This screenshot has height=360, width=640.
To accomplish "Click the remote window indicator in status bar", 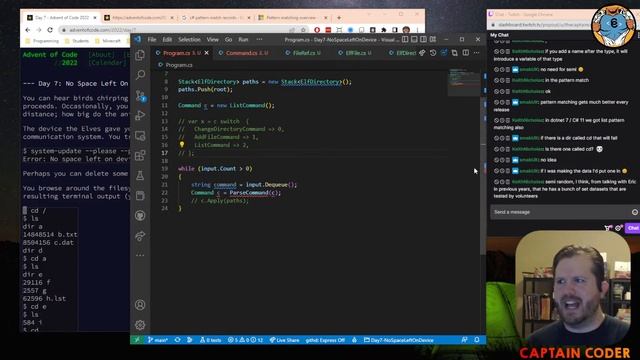I will [x=137, y=340].
